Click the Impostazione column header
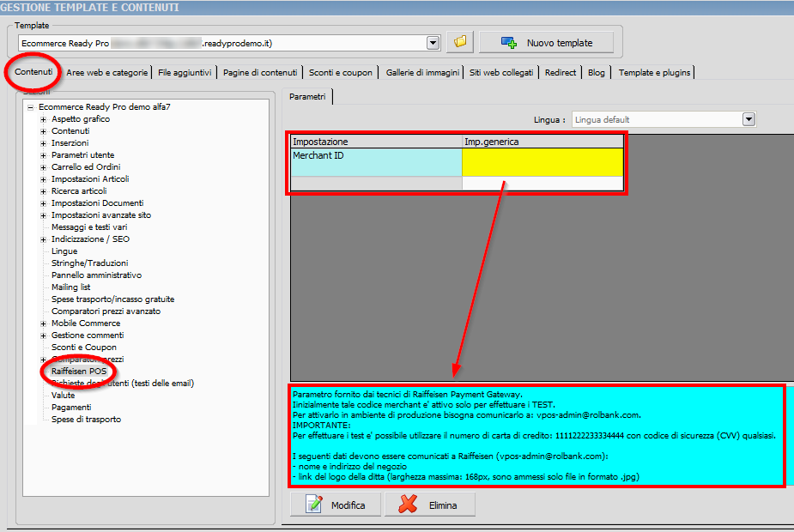The image size is (794, 532). coord(376,142)
